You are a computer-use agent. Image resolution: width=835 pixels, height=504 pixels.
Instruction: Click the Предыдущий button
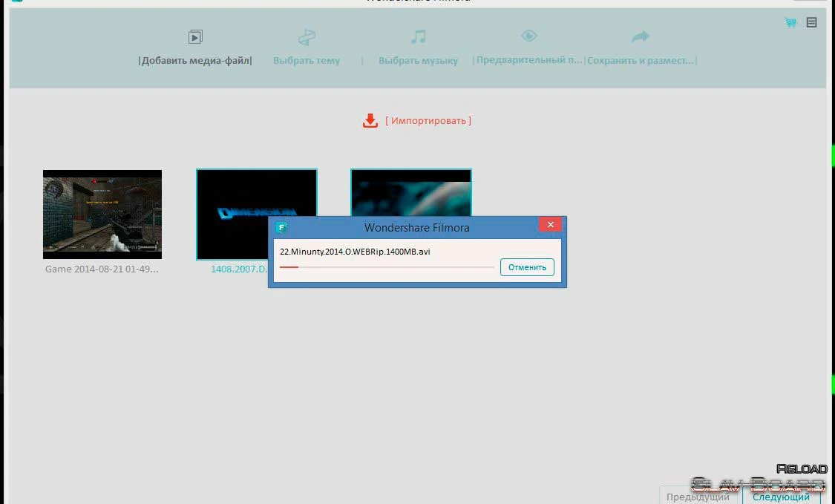[698, 497]
